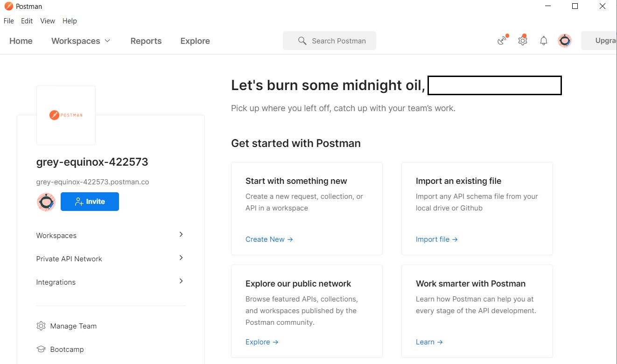Open the capture requests satellite icon

[502, 41]
